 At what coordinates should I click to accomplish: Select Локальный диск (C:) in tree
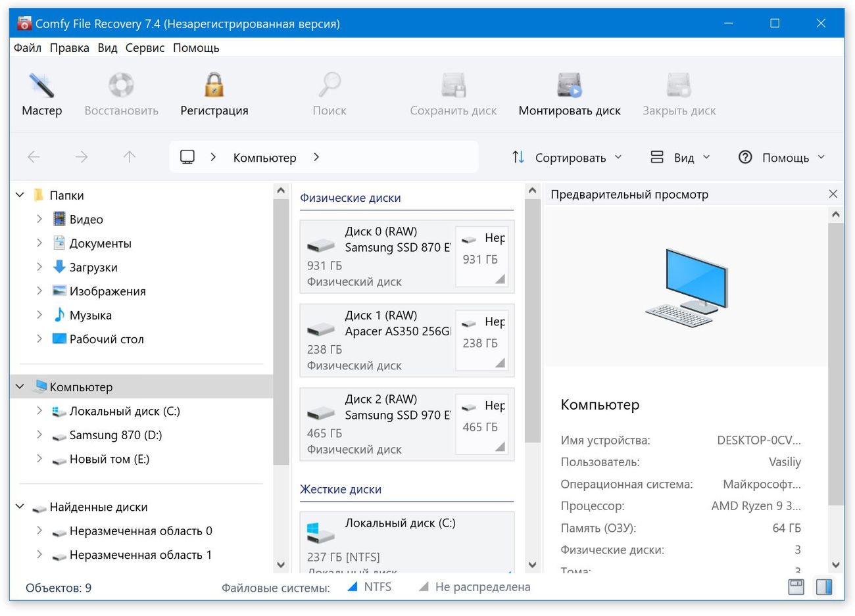click(x=124, y=411)
